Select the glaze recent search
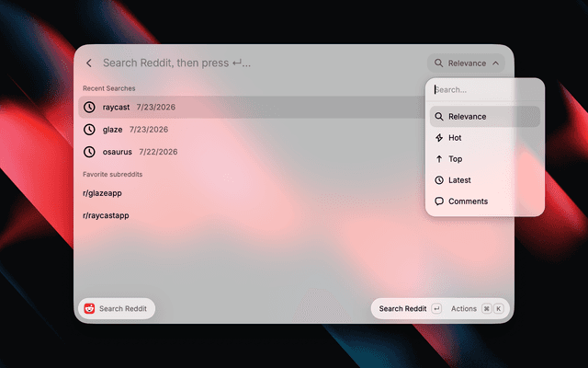The width and height of the screenshot is (588, 368). click(251, 130)
